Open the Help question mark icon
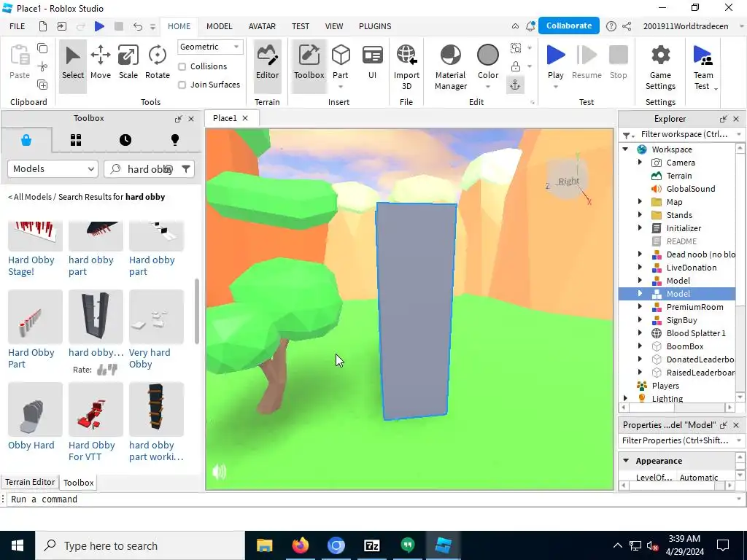The width and height of the screenshot is (747, 560). point(611,26)
